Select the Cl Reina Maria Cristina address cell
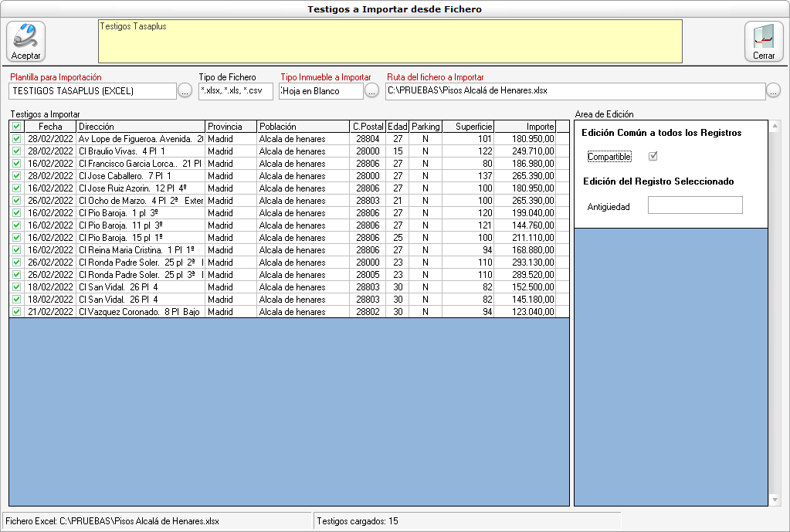 141,250
